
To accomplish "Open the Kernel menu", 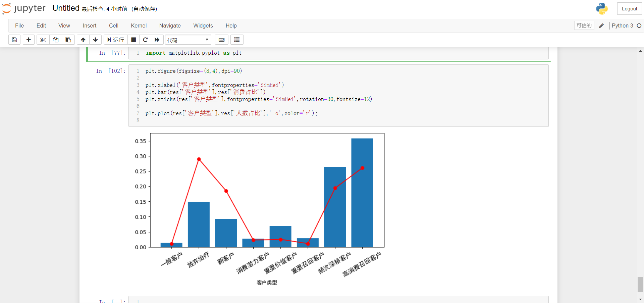I will pos(139,26).
